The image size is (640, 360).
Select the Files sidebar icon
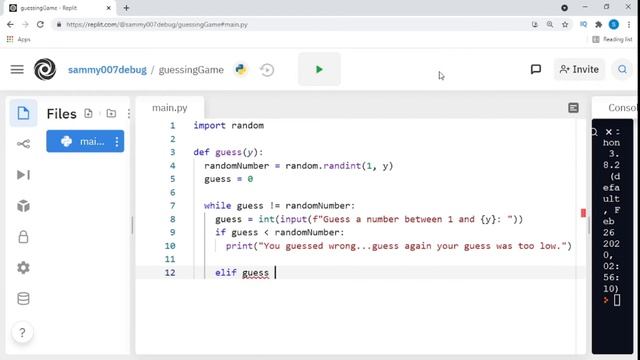[x=23, y=113]
